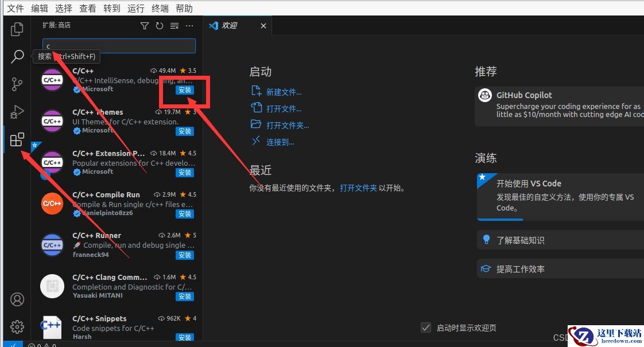
Task: Click the remote window indicator in status bar
Action: click(14, 344)
